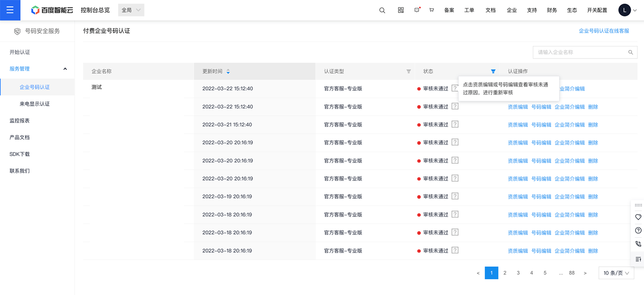Go to page 5
Image resolution: width=644 pixels, height=295 pixels.
545,273
